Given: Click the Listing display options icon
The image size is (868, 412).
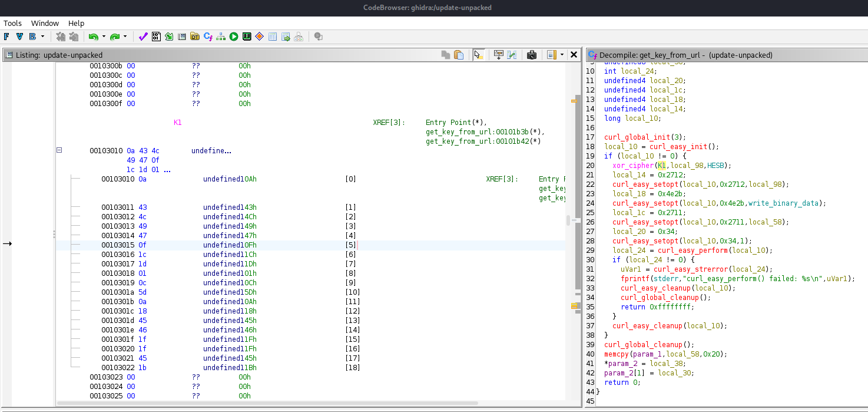Looking at the screenshot, I should coord(552,55).
